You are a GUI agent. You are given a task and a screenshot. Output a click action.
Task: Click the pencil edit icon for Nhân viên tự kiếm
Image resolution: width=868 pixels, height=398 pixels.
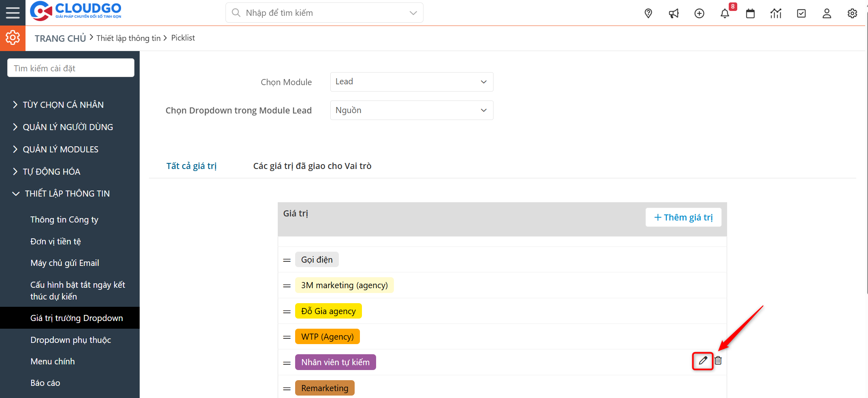[703, 361]
